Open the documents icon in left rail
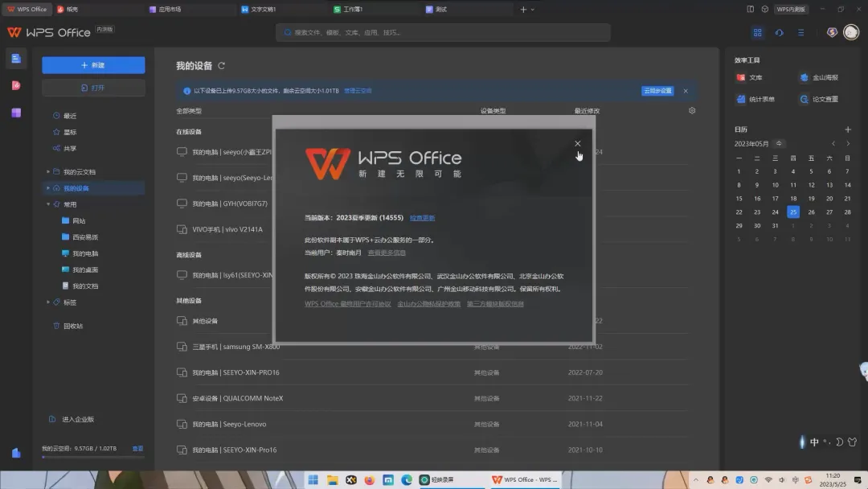Screen dimensions: 868x489 (x=16, y=58)
